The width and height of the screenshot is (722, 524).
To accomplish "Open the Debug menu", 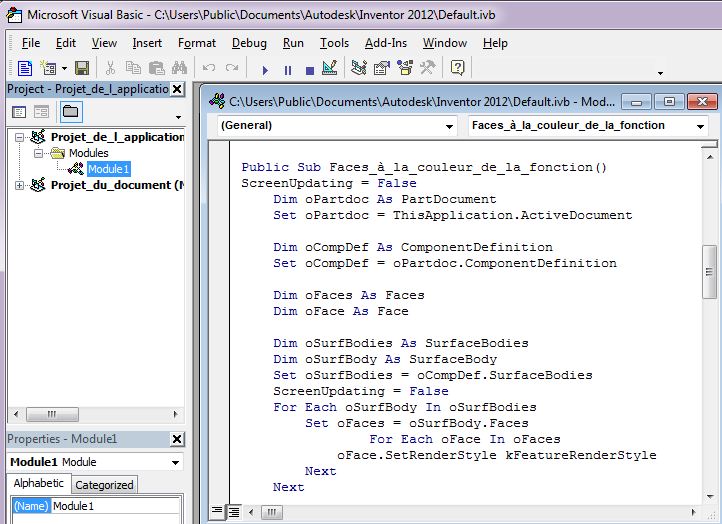I will point(249,43).
